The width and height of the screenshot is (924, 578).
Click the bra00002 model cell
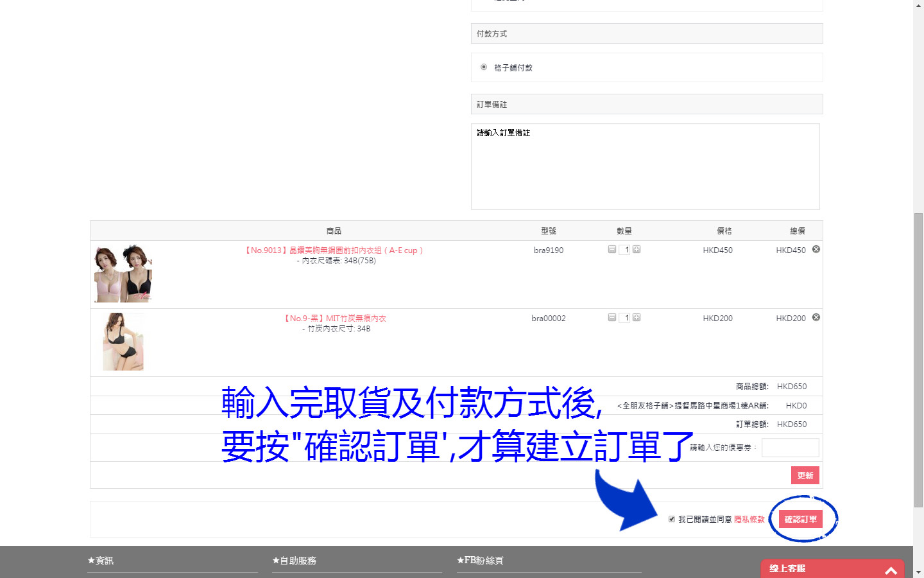point(549,319)
